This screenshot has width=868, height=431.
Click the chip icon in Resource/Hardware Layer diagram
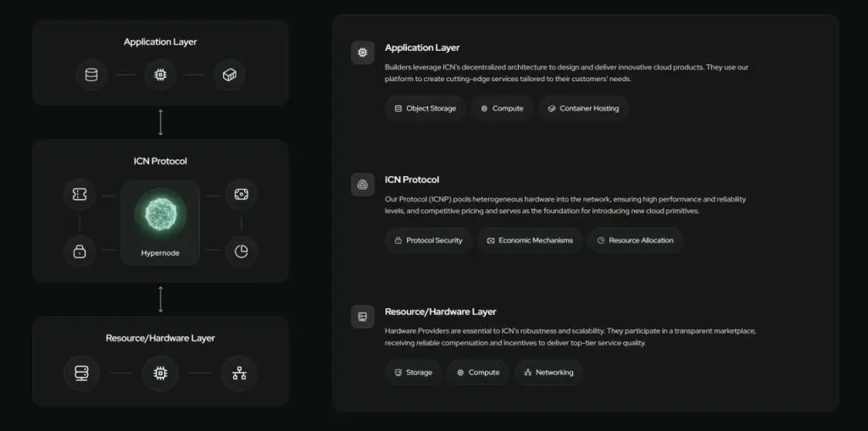click(x=160, y=373)
